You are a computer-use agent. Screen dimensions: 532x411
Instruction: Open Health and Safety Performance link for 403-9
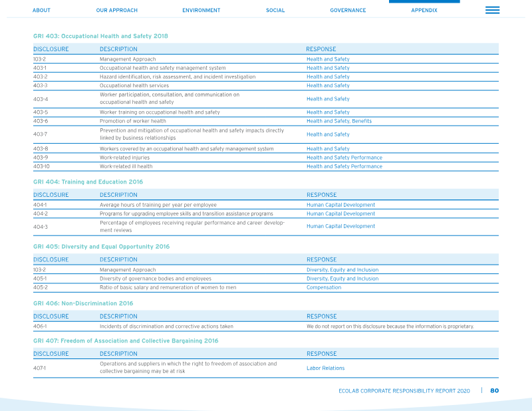coord(344,158)
